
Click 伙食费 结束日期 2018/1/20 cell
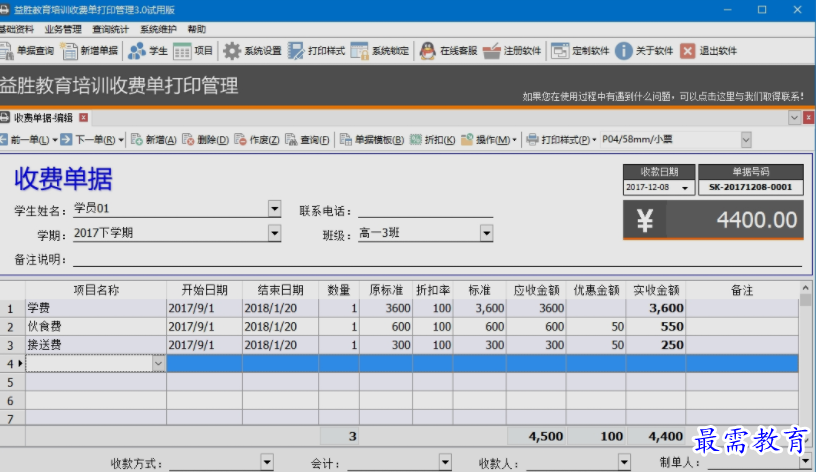point(280,327)
